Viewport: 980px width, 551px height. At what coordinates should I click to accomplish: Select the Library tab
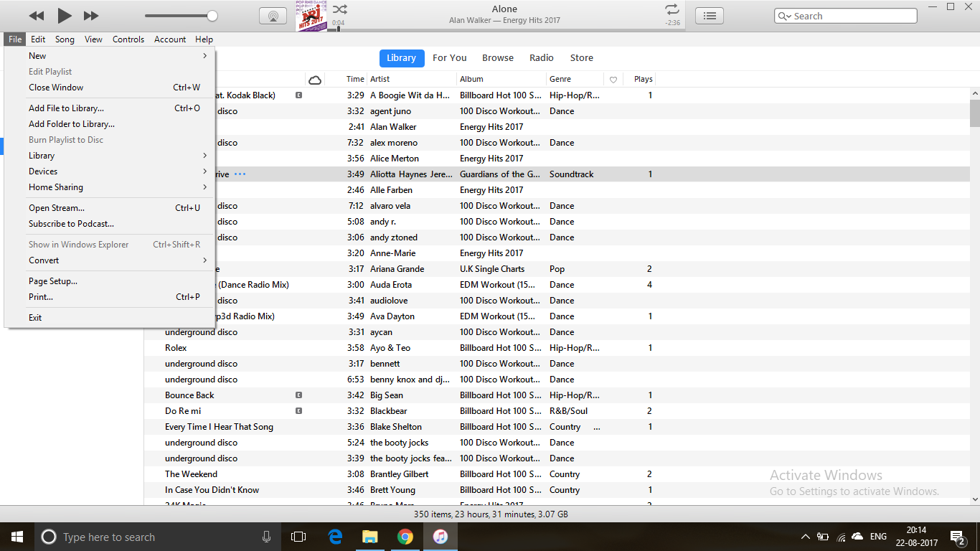[402, 58]
